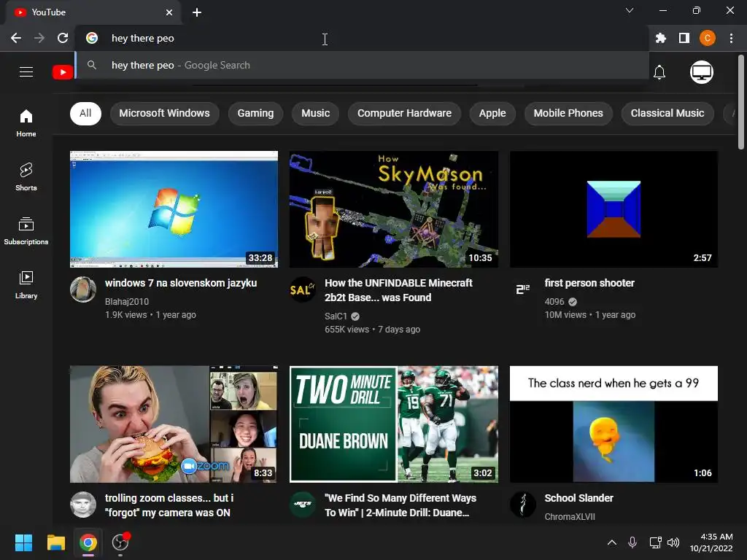Open title 'windows 7 na slovenskom jazyku'
The height and width of the screenshot is (560, 747).
[x=181, y=283]
